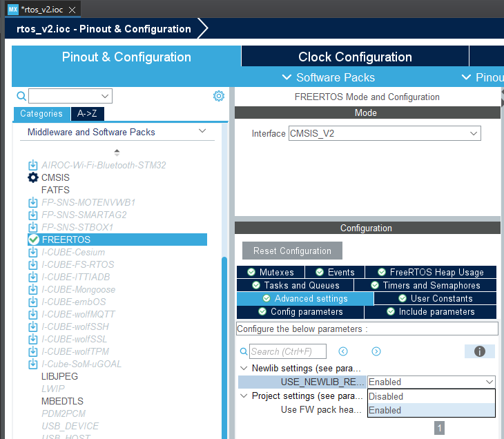Select USB_DEVICE in the middleware list
Viewport: 504px width, 439px height.
coord(70,426)
